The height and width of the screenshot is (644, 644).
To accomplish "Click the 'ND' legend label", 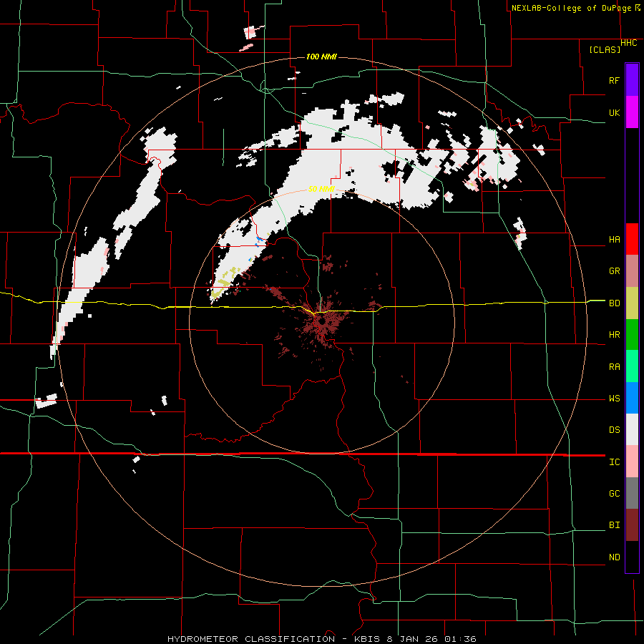I will coord(615,557).
